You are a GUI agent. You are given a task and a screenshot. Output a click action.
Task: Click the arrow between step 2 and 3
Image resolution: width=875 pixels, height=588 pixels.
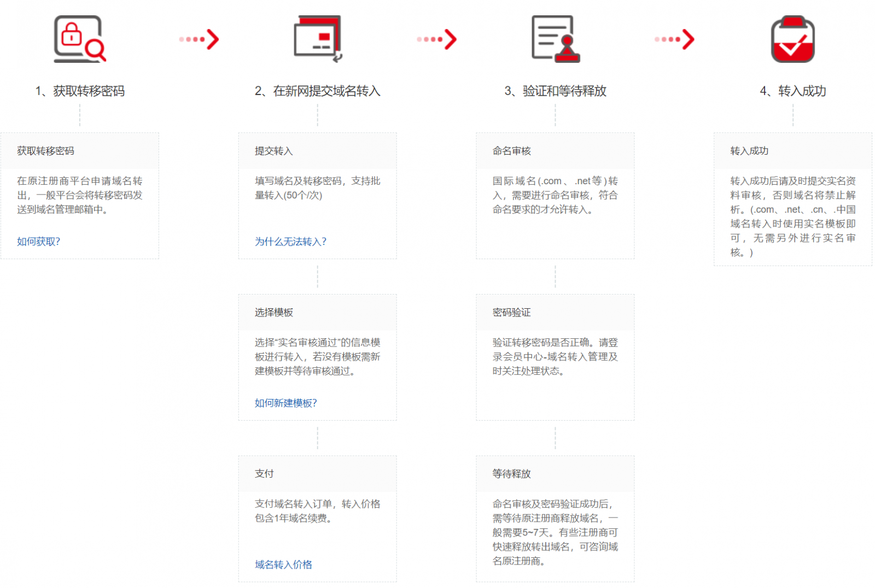(x=436, y=39)
